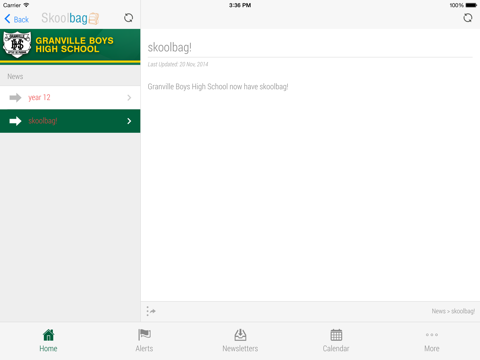Image resolution: width=480 pixels, height=360 pixels.
Task: Open the Newsletters tab
Action: point(240,341)
